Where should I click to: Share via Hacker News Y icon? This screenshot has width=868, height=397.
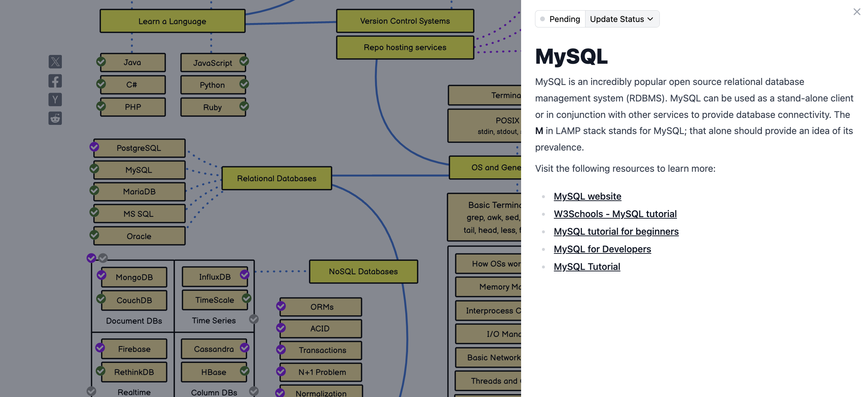[55, 99]
